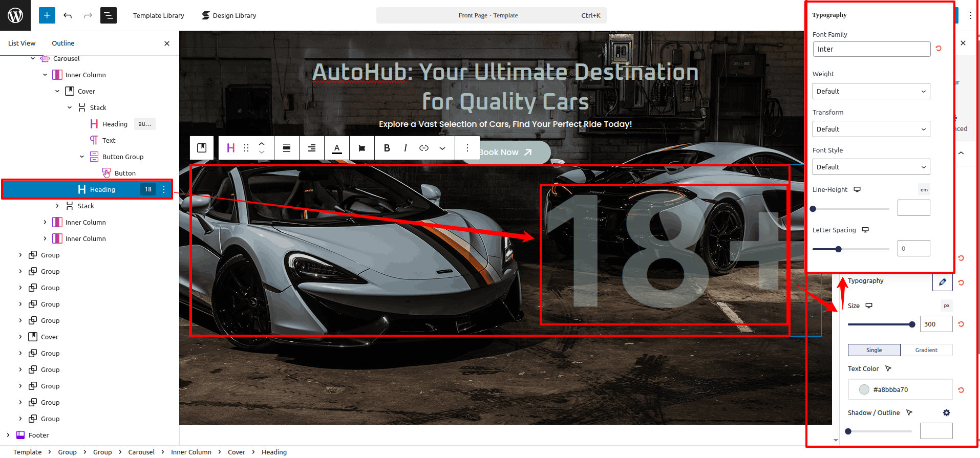Close the List View panel
Screen dimensions: 980x458
167,43
